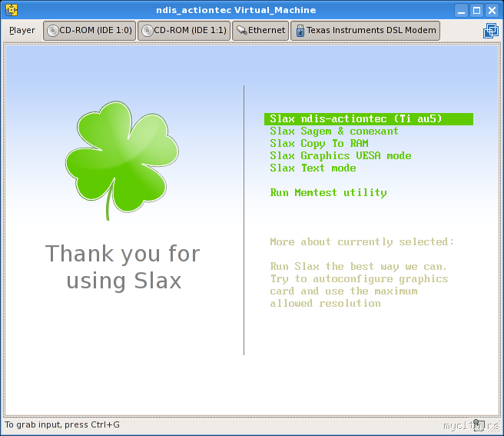The image size is (504, 436).
Task: Click the full-screen icon on the toolbar
Action: (x=491, y=31)
